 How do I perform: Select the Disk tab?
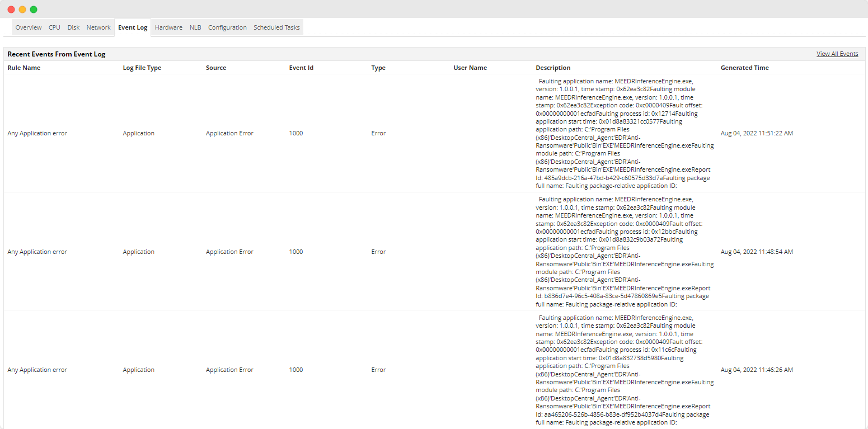pos(73,27)
